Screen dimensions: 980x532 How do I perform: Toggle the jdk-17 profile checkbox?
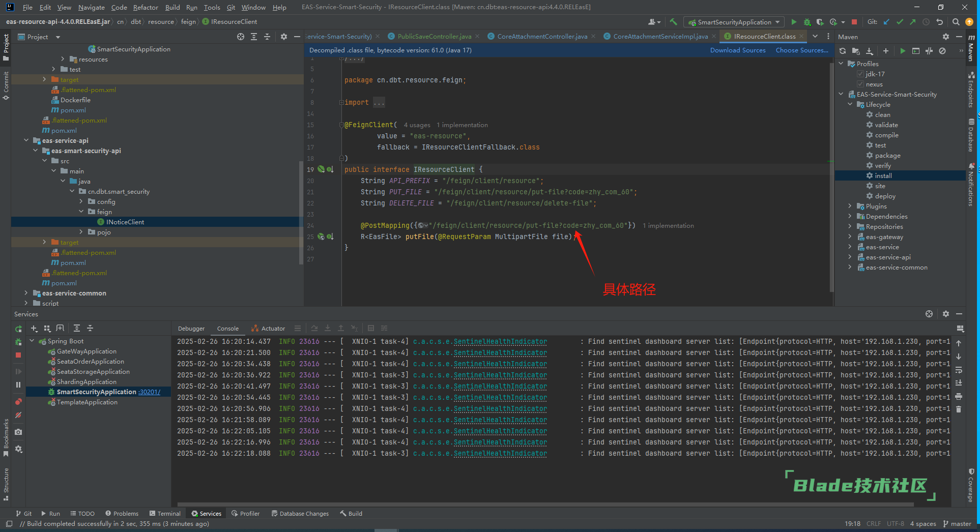860,74
